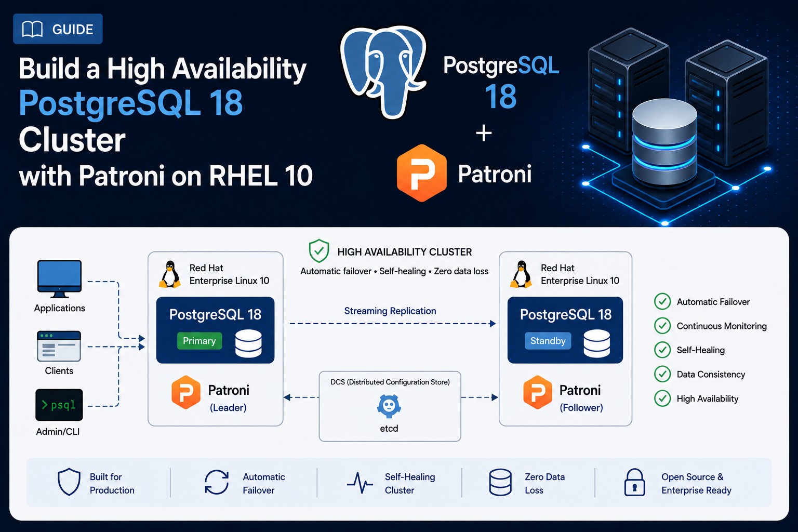Click the PostgreSQL elephant logo

tap(384, 71)
